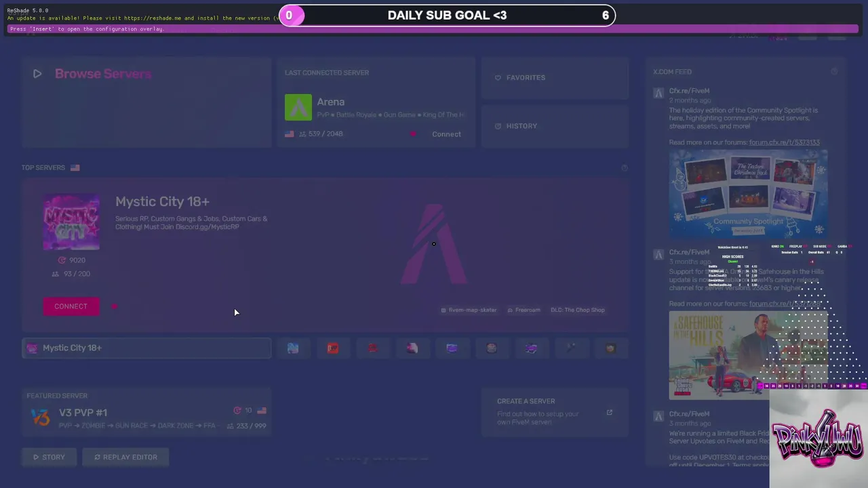Click the players icon beside 93 / 200
This screenshot has height=488, width=868.
point(56,274)
